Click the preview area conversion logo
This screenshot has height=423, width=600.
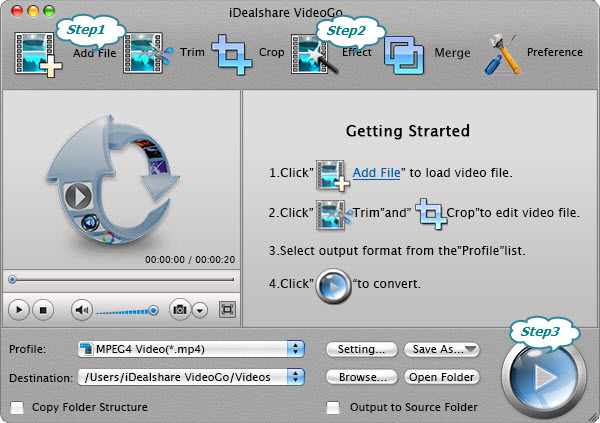pos(112,180)
